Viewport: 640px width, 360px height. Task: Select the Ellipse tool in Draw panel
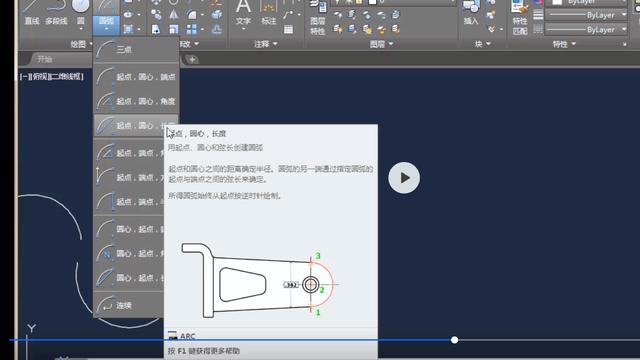point(129,15)
